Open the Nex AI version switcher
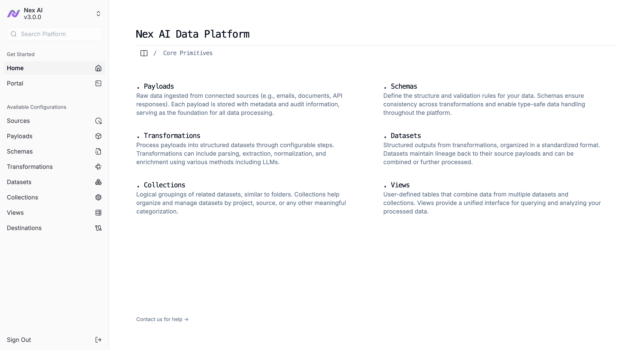 click(x=98, y=13)
